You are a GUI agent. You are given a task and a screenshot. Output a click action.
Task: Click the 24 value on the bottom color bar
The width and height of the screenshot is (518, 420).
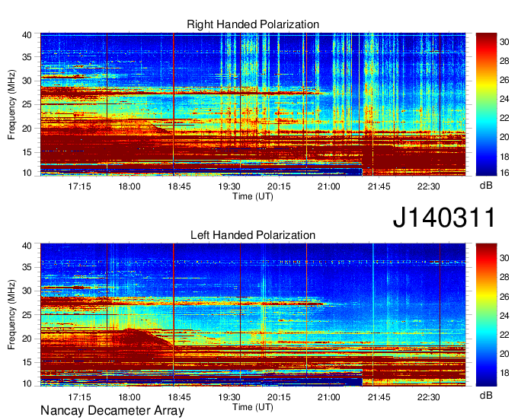(504, 316)
